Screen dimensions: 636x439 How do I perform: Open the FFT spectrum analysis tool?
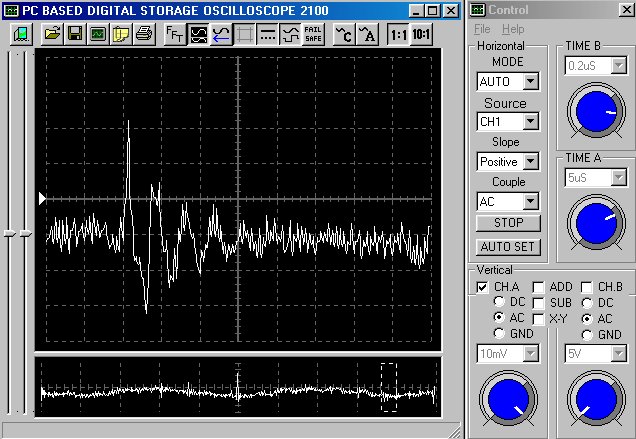174,34
